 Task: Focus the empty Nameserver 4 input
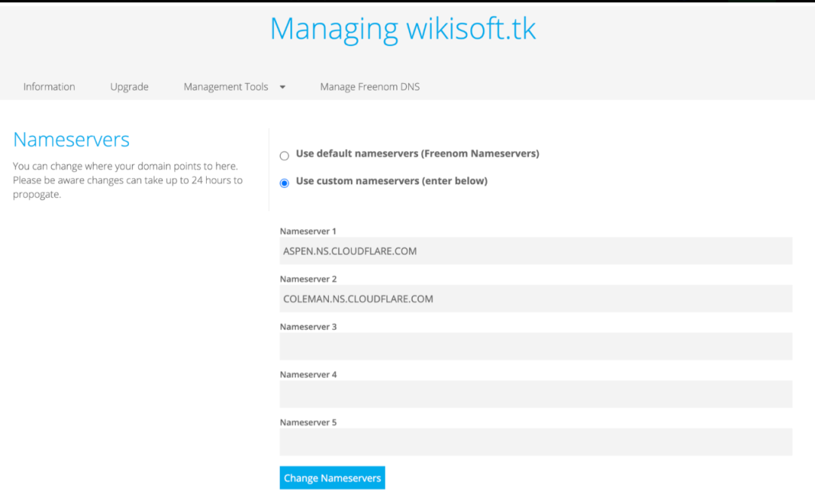[x=536, y=394]
